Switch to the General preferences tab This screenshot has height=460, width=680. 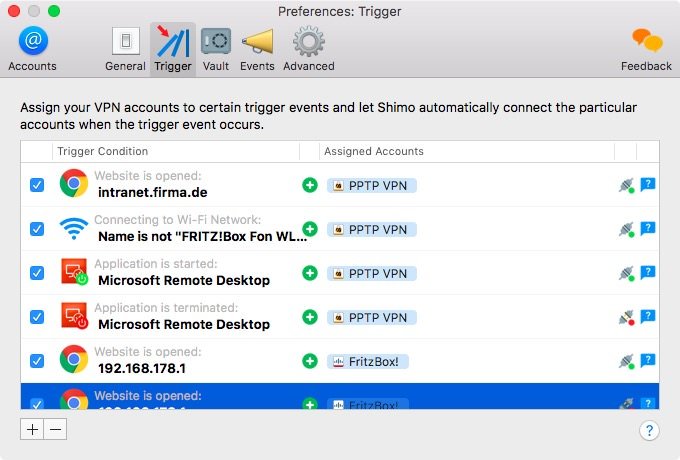point(125,49)
